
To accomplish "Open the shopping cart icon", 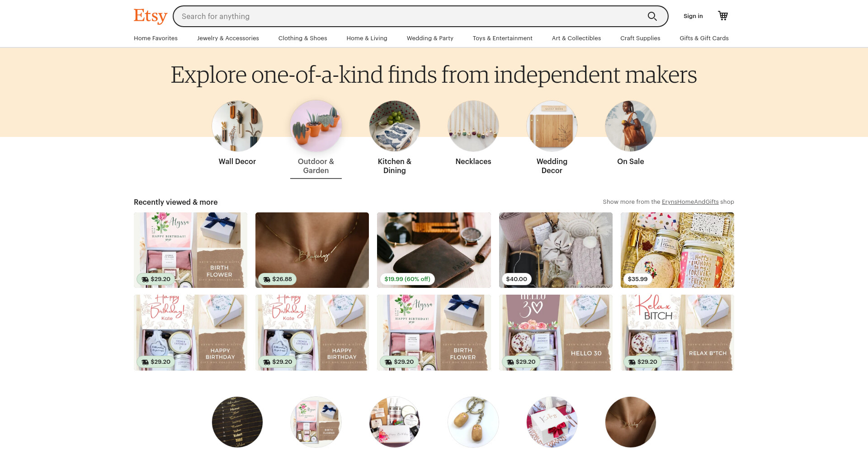I will [x=723, y=16].
